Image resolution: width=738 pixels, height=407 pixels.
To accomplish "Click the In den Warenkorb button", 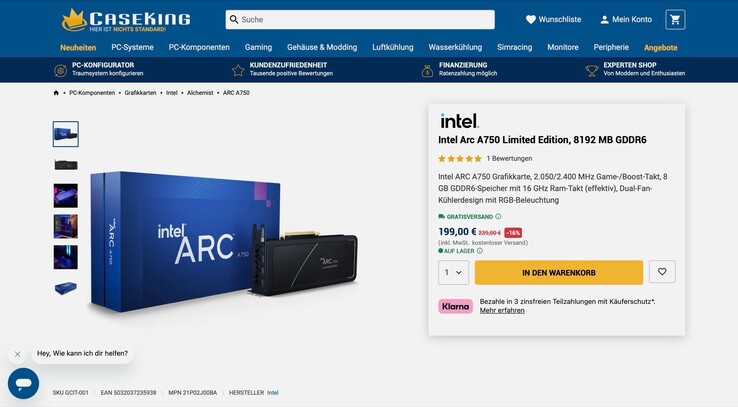I will pos(558,272).
